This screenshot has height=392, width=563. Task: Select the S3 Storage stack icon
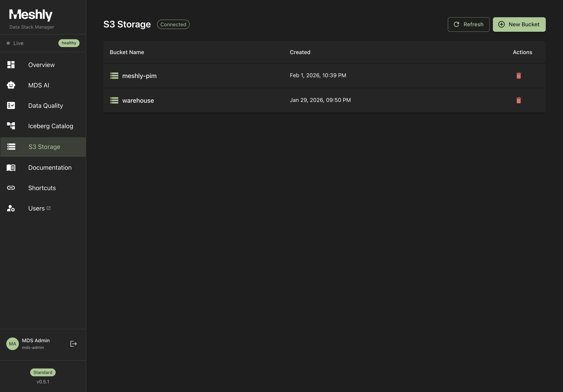[x=11, y=147]
